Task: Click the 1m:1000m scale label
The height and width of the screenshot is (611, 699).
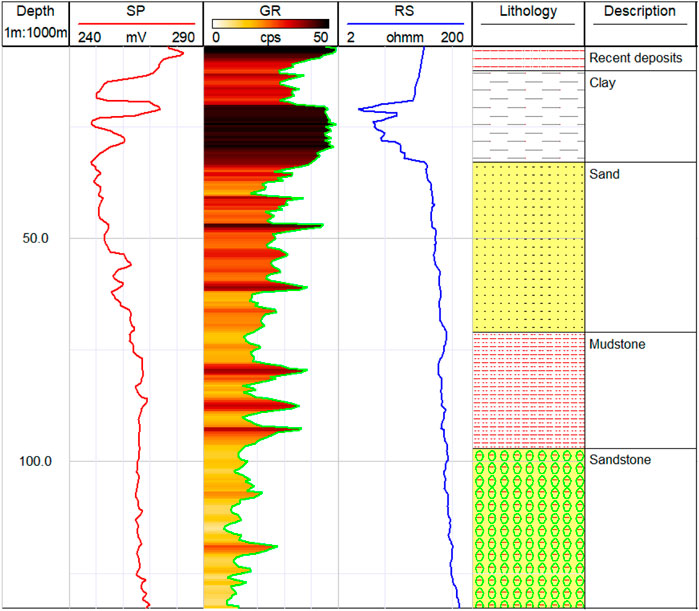Action: click(36, 33)
